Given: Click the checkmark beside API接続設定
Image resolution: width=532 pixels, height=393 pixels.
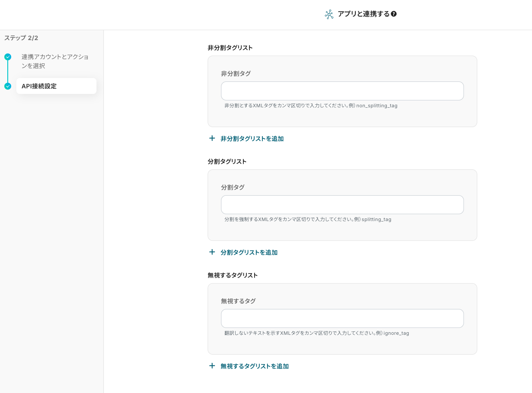Looking at the screenshot, I should 8,86.
